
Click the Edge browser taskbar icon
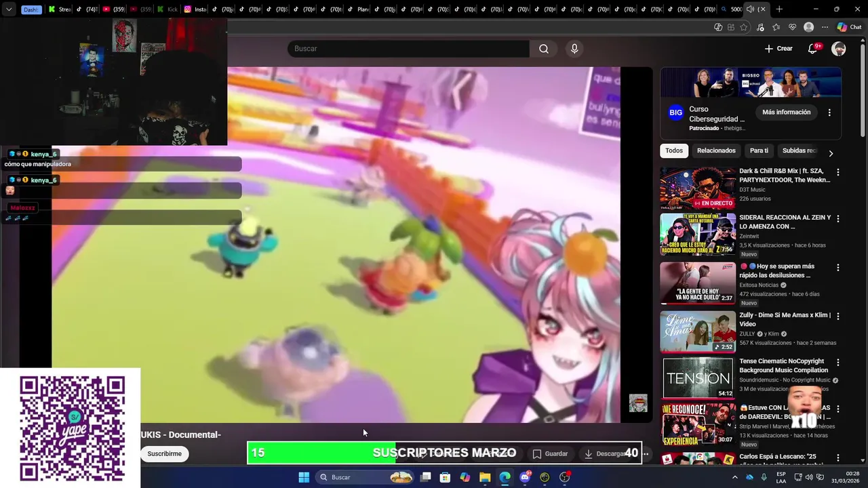(505, 477)
